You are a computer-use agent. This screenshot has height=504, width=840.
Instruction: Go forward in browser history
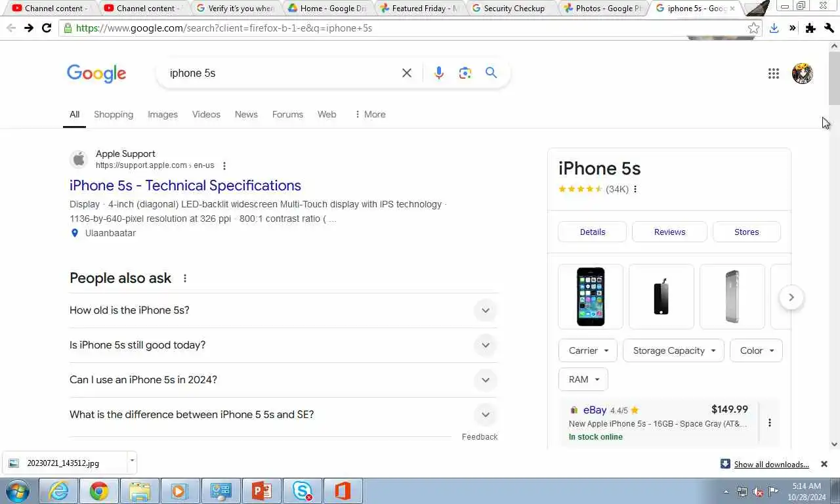(x=29, y=28)
